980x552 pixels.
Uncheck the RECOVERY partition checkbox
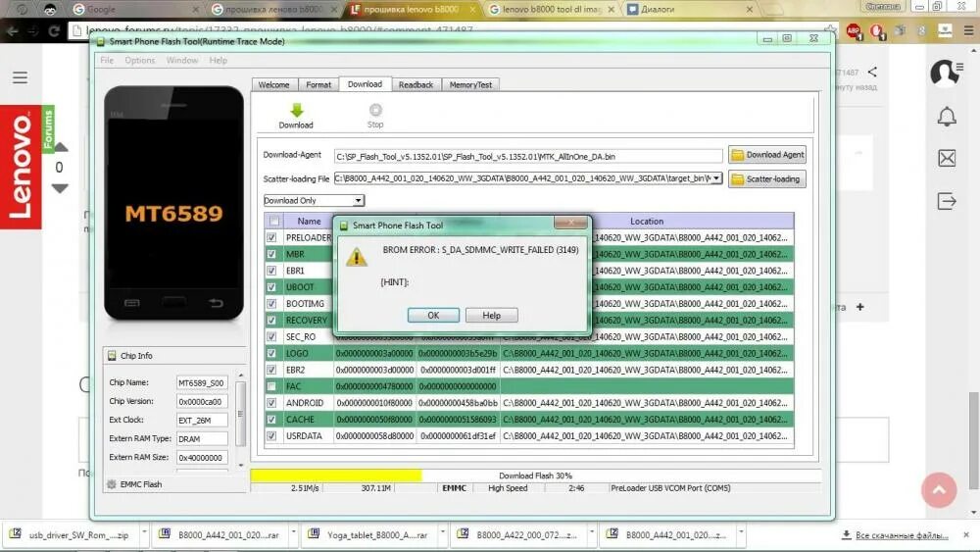click(x=271, y=320)
